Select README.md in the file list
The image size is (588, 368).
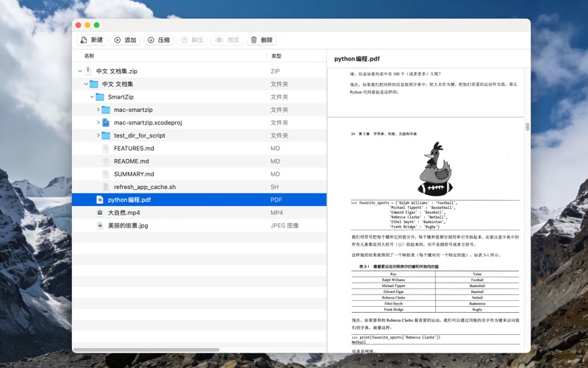click(131, 161)
